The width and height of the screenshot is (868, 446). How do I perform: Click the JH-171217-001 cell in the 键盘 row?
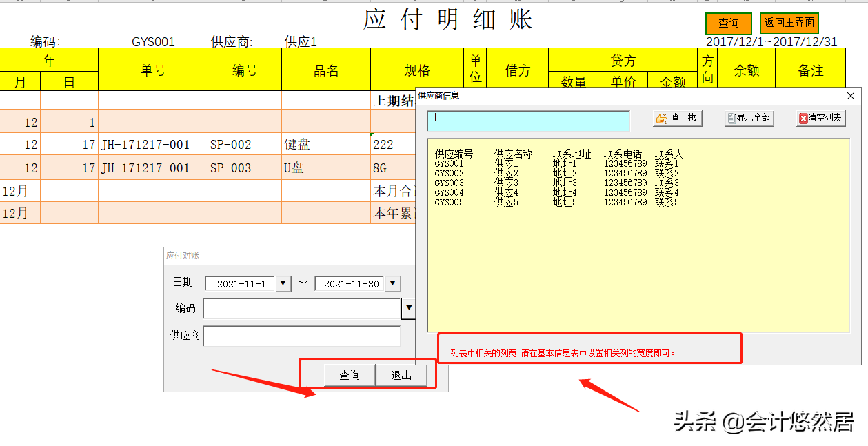[x=153, y=145]
